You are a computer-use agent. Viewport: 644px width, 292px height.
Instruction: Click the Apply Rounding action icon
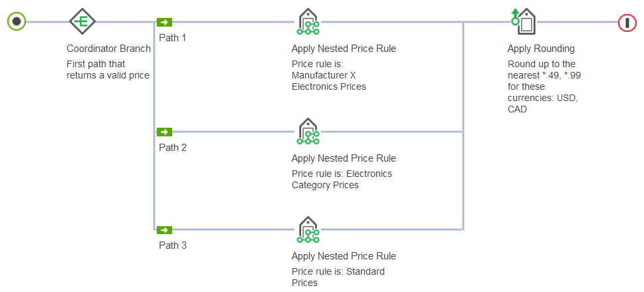[x=523, y=21]
